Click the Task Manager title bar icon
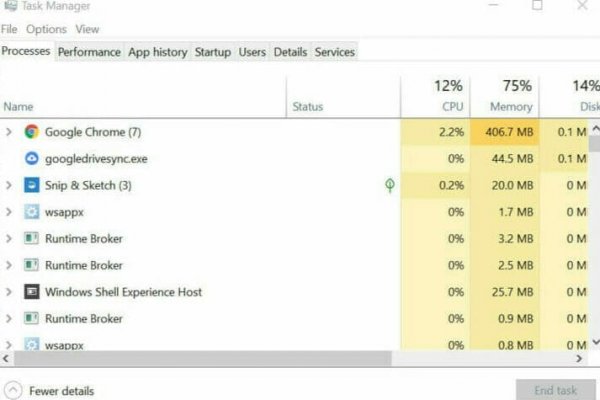 pyautogui.click(x=8, y=5)
